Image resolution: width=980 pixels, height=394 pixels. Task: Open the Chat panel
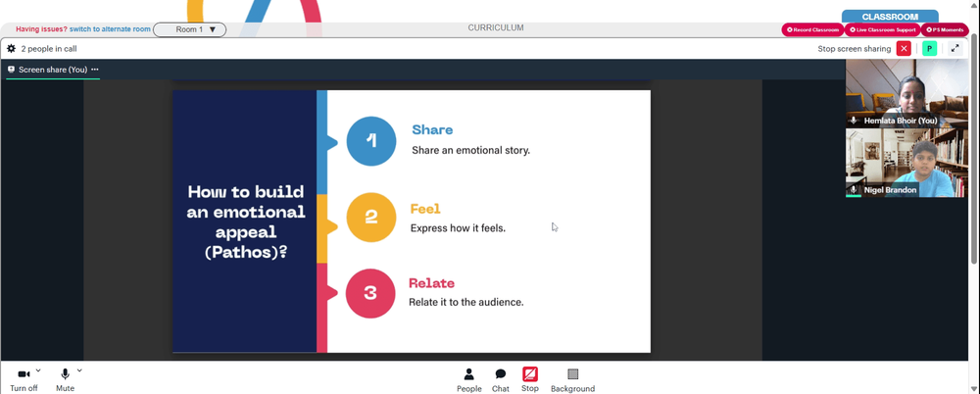click(501, 380)
